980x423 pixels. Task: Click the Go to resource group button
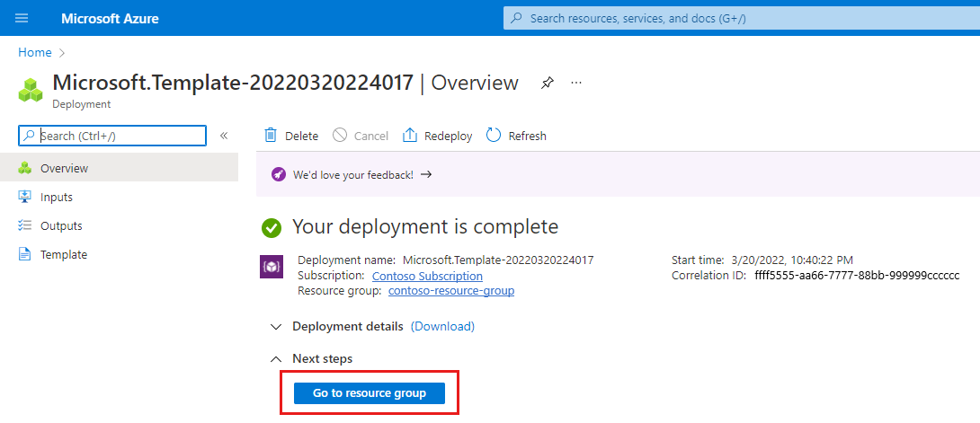[370, 393]
